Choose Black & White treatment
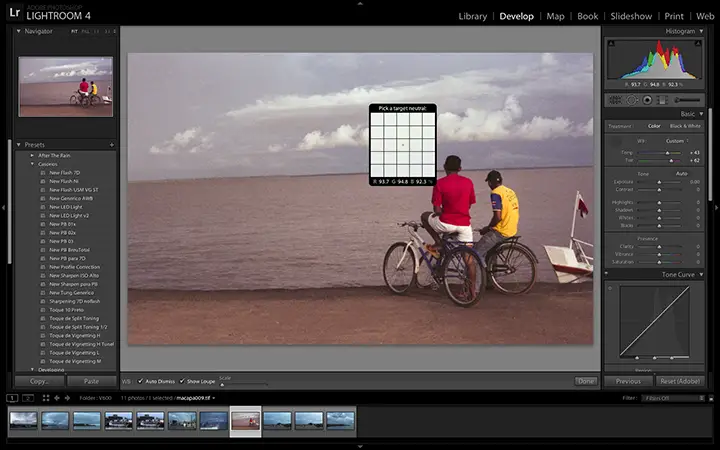This screenshot has height=450, width=720. pyautogui.click(x=685, y=126)
